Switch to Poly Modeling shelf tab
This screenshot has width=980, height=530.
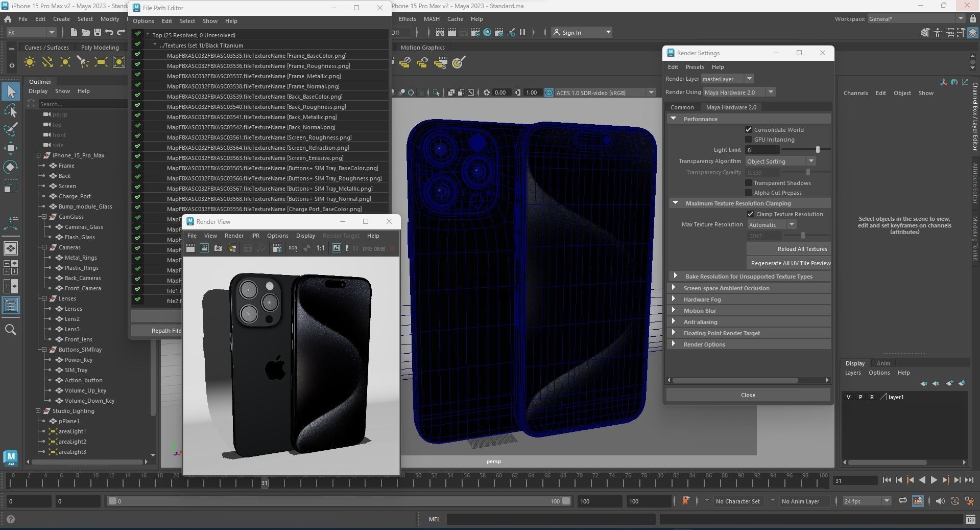point(100,48)
